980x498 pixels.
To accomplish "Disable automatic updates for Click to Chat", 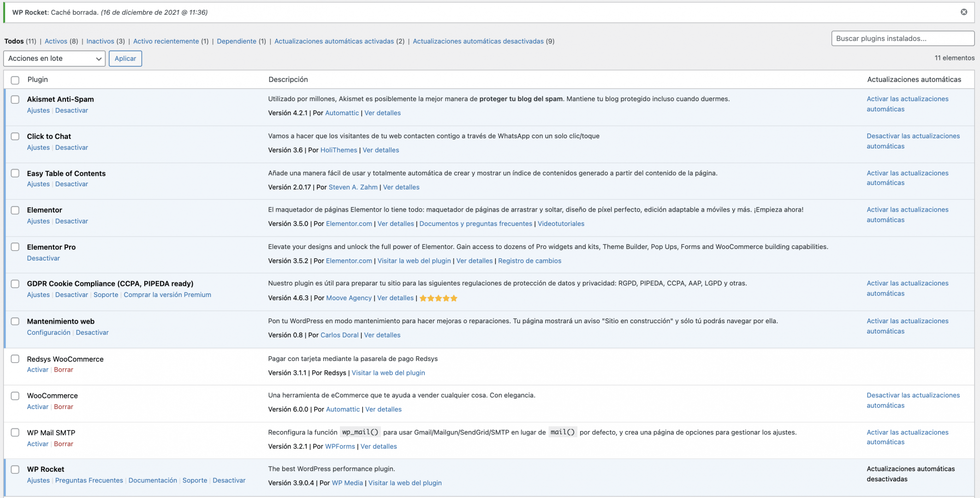I will click(x=913, y=141).
